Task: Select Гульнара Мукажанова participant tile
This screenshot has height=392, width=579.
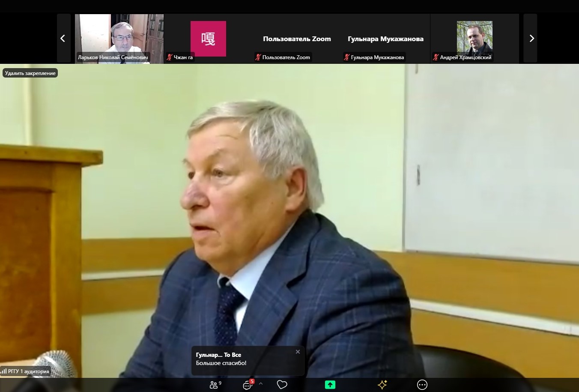Action: 385,39
